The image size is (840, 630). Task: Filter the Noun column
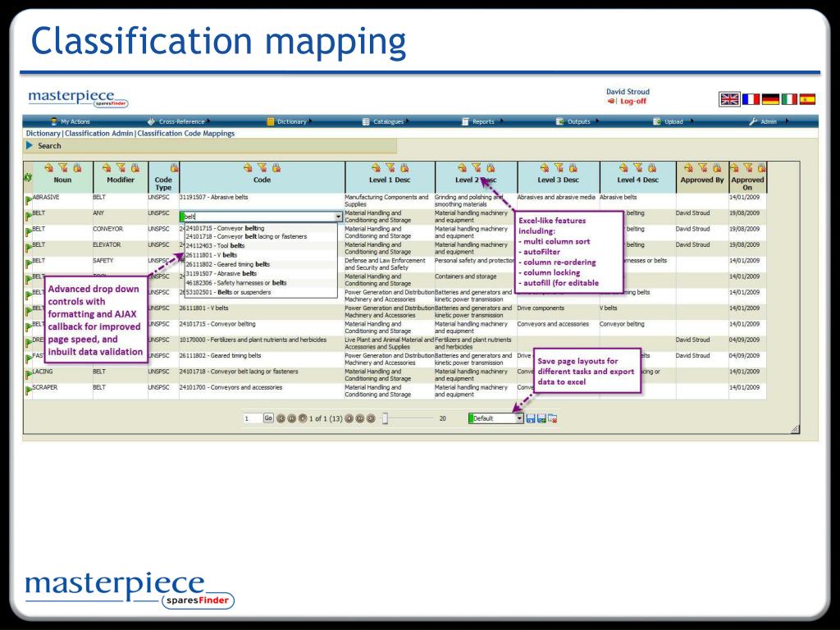(64, 167)
